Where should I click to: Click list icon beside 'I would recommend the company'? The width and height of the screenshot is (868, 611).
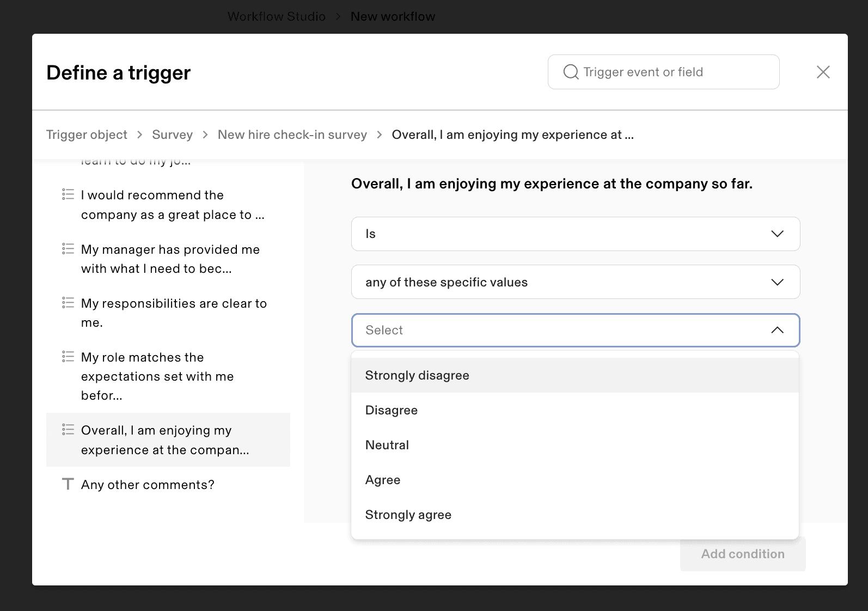(x=68, y=194)
